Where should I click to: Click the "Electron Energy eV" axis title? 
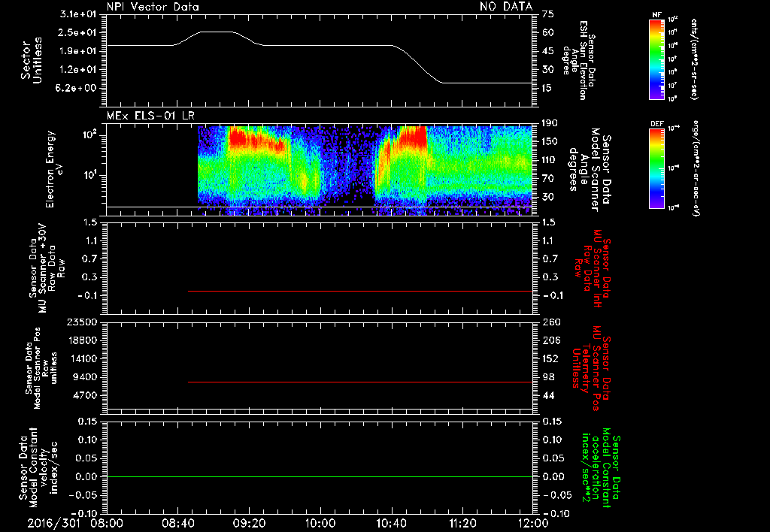[x=53, y=169]
